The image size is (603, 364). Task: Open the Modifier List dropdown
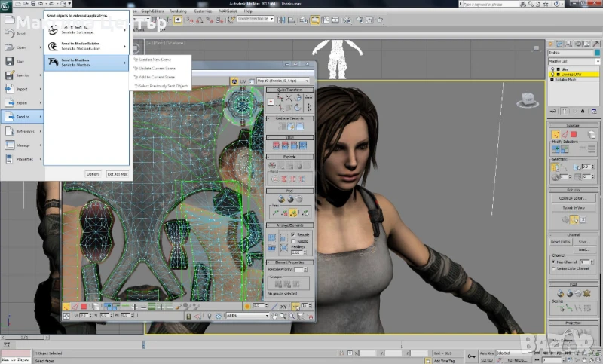(x=573, y=60)
